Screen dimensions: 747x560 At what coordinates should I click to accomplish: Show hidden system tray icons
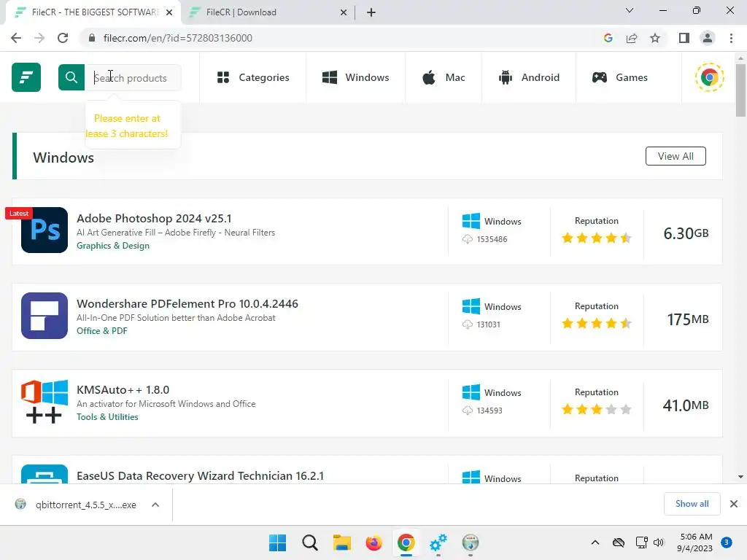[x=595, y=542]
